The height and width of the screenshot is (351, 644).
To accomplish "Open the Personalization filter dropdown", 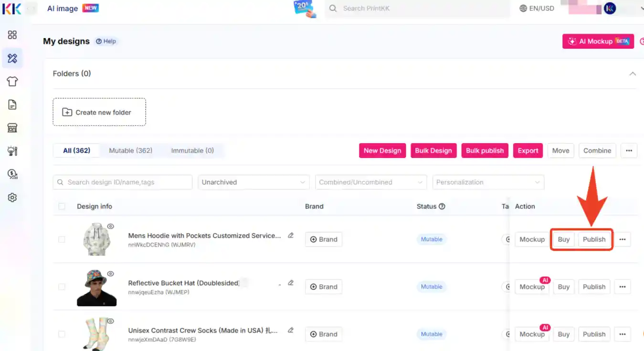I will point(488,182).
